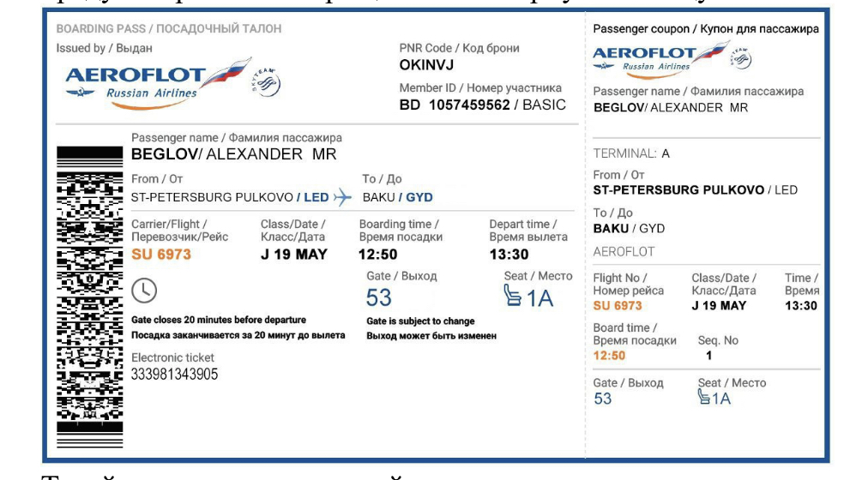The height and width of the screenshot is (480, 868).
Task: Click the SkyTeam emblem on the passenger coupon
Action: pos(741,59)
